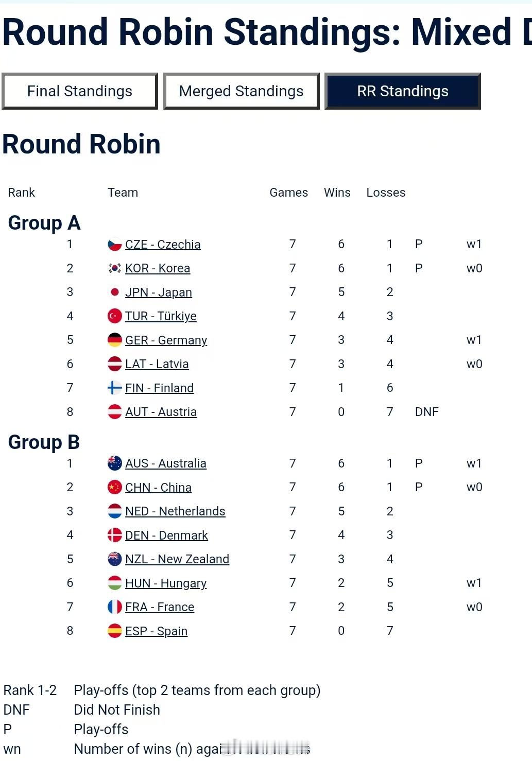Click the Finland flag icon
The width and height of the screenshot is (532, 761).
point(114,388)
